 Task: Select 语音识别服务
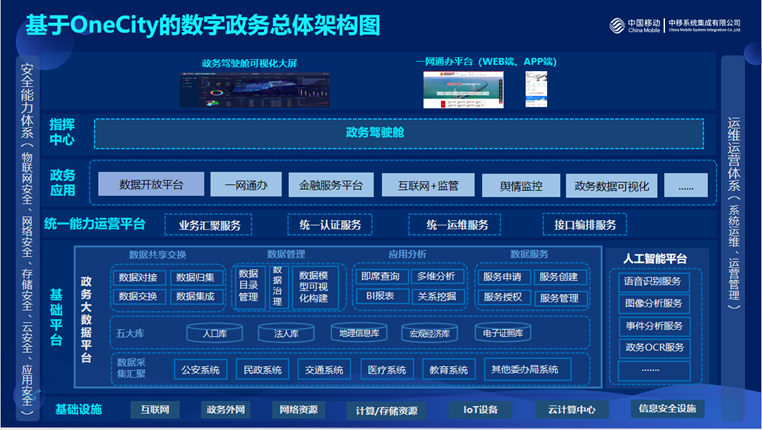coord(654,282)
